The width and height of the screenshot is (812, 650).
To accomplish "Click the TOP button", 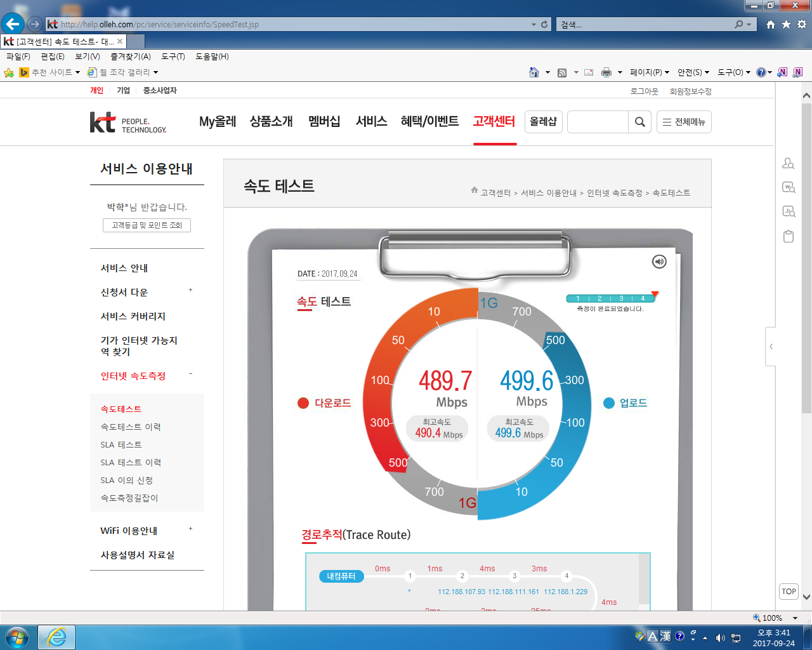I will [x=789, y=592].
